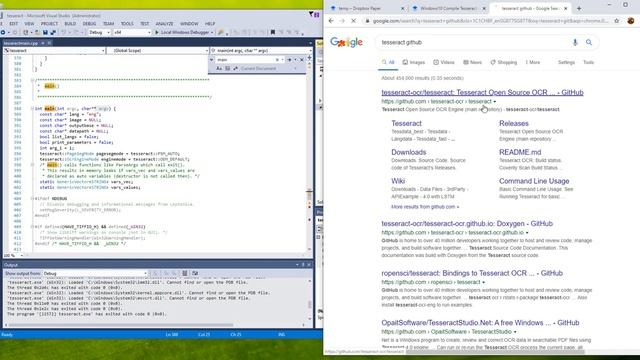Click the find search text field
Screen dimensions: 640x360
coord(247,60)
